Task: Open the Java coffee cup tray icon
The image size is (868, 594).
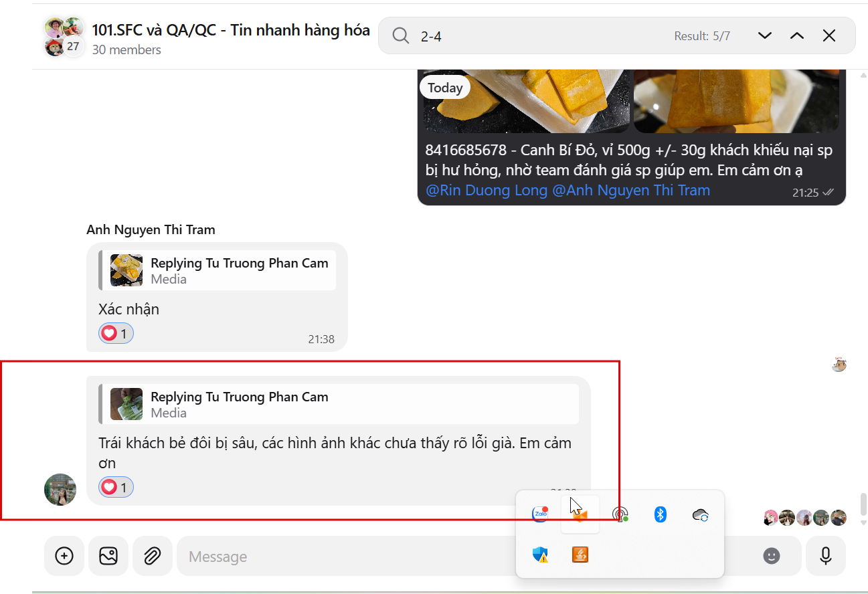Action: pyautogui.click(x=580, y=555)
